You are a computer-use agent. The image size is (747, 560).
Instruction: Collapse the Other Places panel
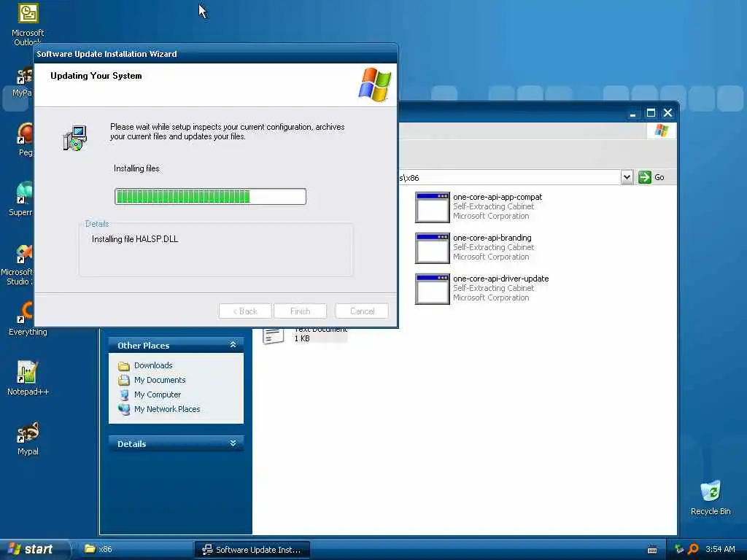[x=233, y=345]
